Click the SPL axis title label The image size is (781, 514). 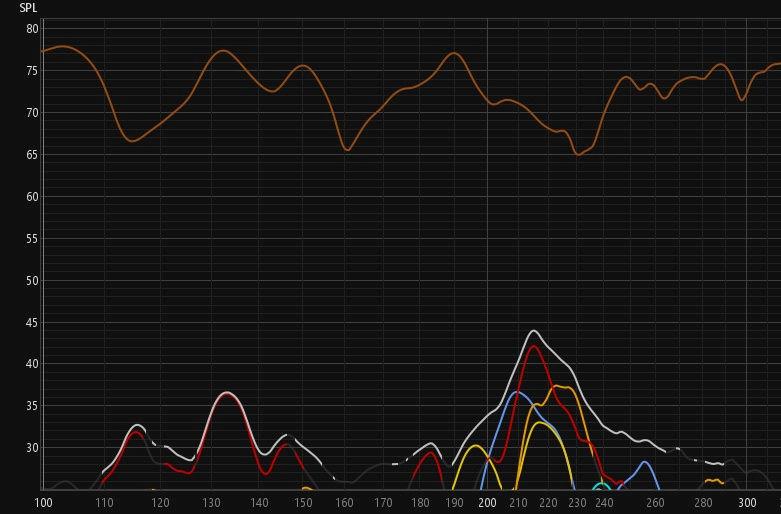(x=28, y=8)
